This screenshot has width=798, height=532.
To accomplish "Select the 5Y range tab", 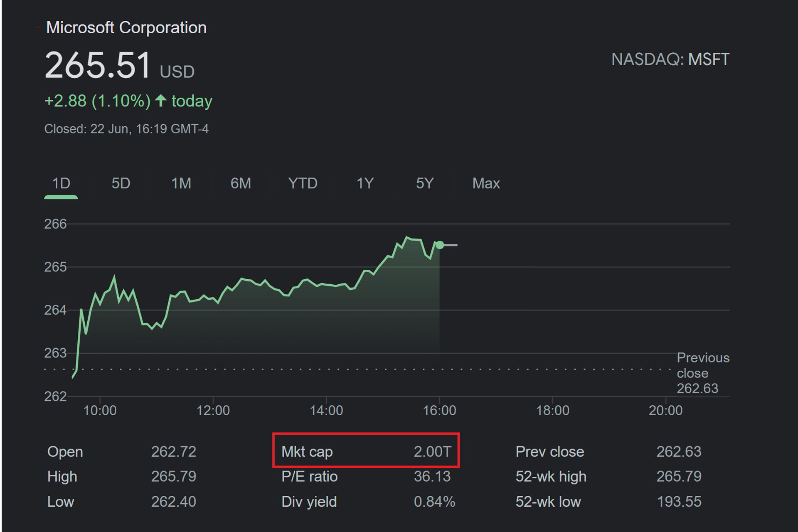I will (425, 183).
